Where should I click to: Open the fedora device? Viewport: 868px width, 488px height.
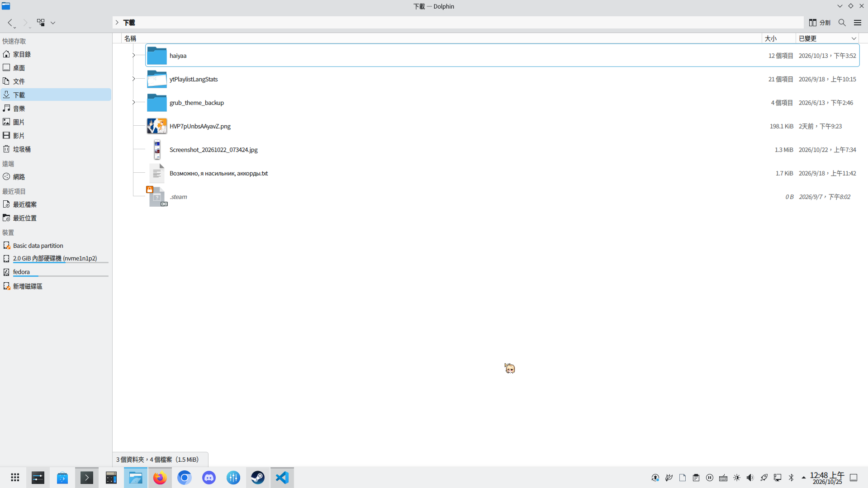56,272
